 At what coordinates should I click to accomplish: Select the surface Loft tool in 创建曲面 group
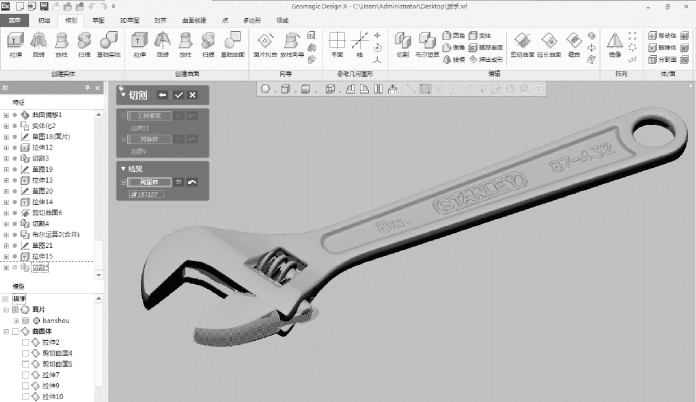[185, 44]
